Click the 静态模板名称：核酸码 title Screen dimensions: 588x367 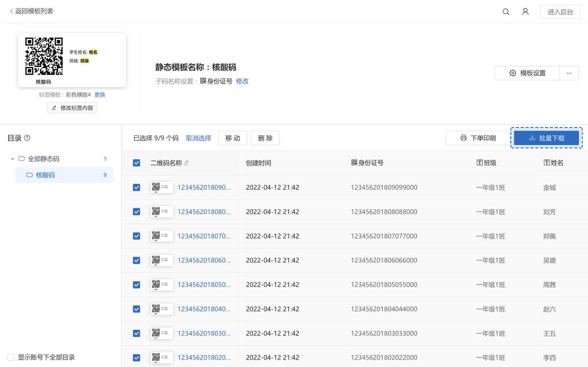pos(196,67)
